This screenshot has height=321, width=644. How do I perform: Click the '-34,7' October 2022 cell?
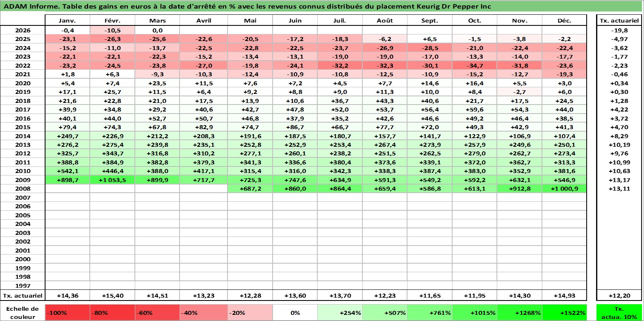(475, 66)
